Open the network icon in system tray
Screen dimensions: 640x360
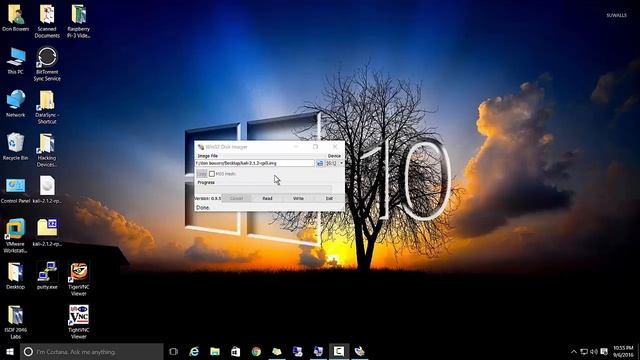point(584,351)
